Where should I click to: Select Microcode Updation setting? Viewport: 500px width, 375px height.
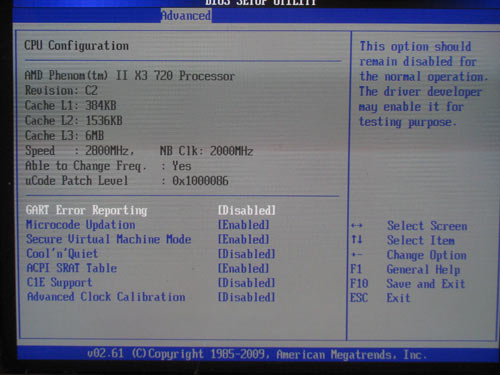coord(81,225)
